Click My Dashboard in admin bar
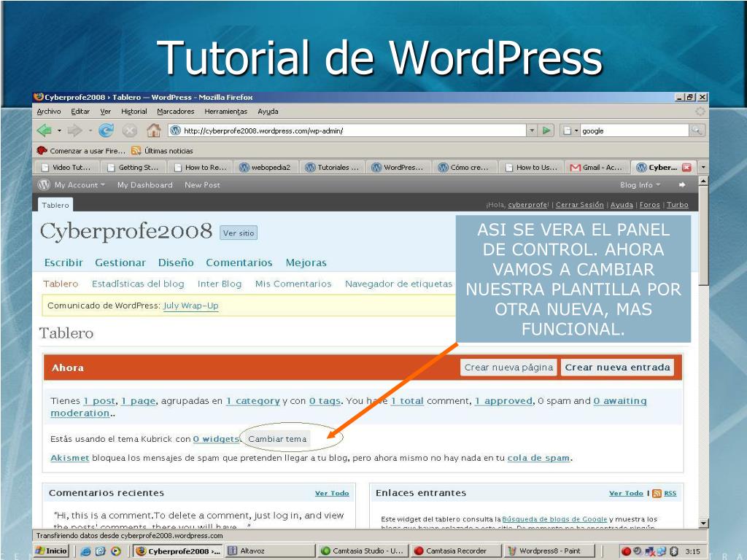This screenshot has width=747, height=560. (145, 185)
